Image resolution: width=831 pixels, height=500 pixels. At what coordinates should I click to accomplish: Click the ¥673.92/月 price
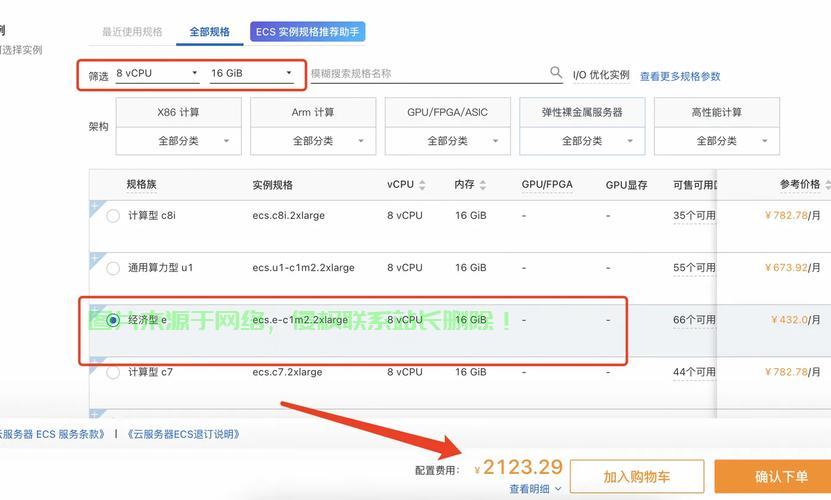pyautogui.click(x=792, y=268)
